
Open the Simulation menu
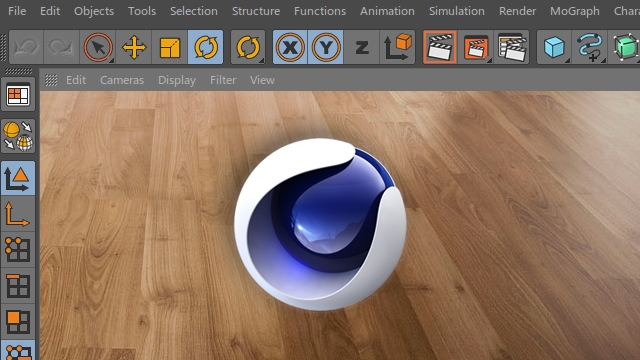point(456,11)
